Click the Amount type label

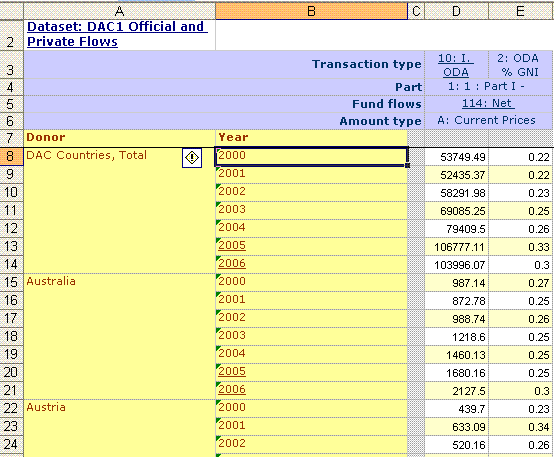coord(381,121)
